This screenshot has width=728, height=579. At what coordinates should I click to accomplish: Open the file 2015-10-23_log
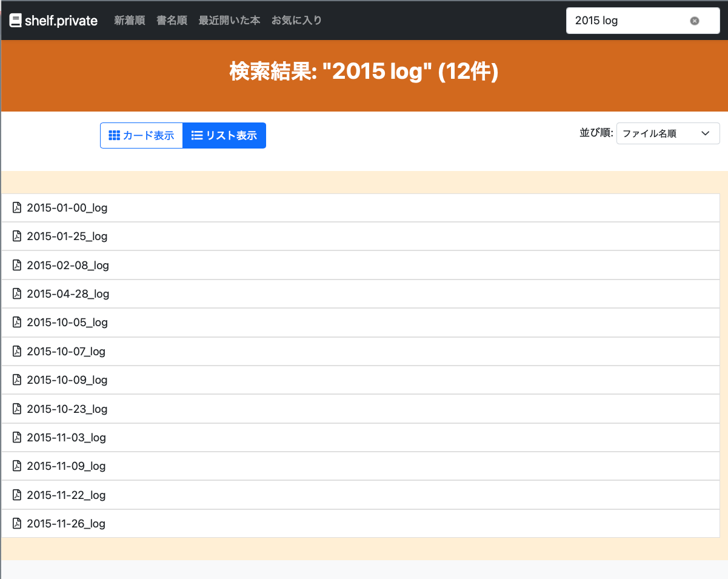[360, 409]
